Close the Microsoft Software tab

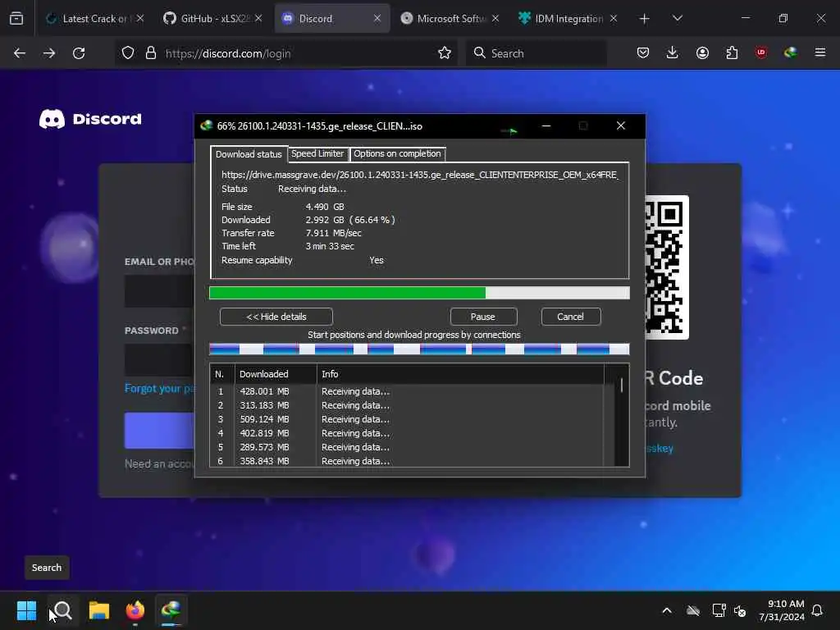(495, 19)
